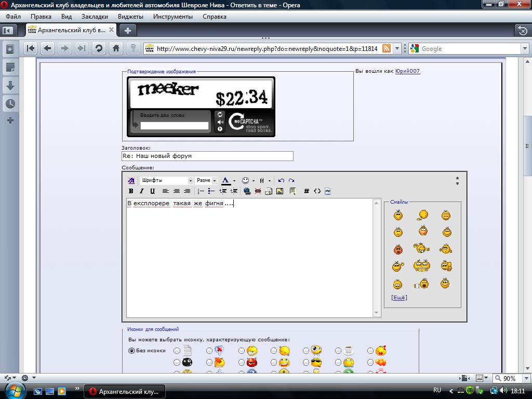The width and height of the screenshot is (532, 399).
Task: Choose the document page icon radio button
Action: tap(177, 351)
